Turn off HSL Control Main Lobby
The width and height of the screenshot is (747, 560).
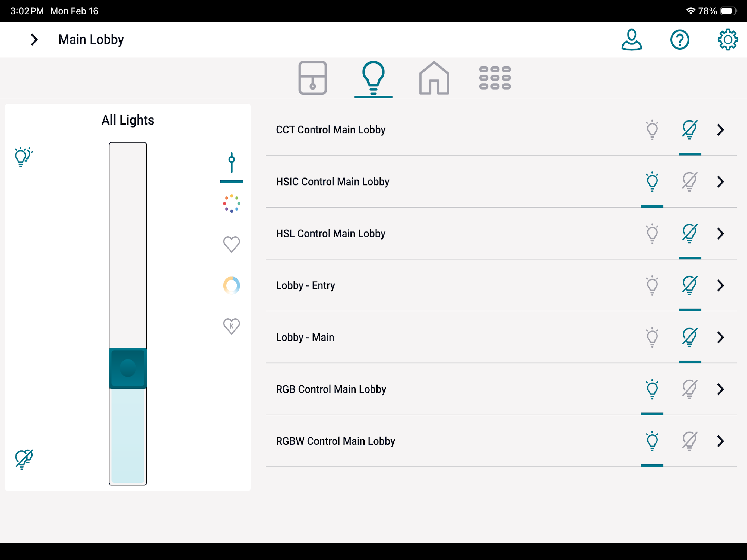pos(689,234)
